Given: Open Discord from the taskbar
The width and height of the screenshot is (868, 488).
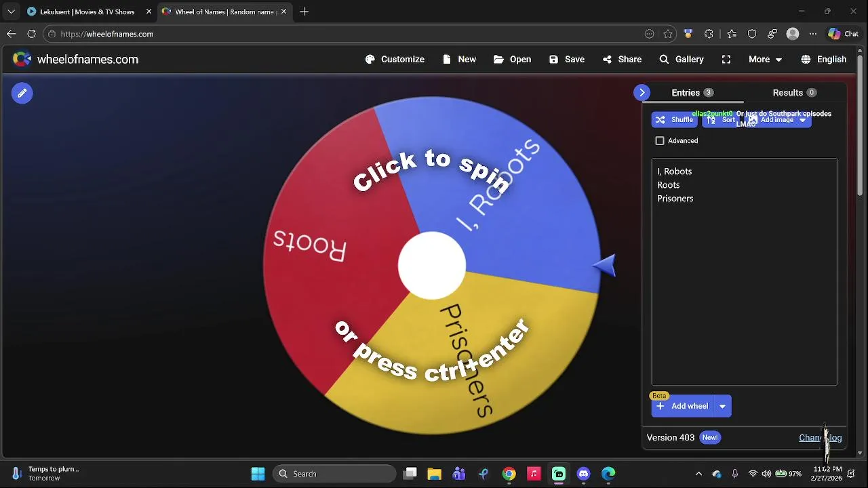Looking at the screenshot, I should click(583, 474).
